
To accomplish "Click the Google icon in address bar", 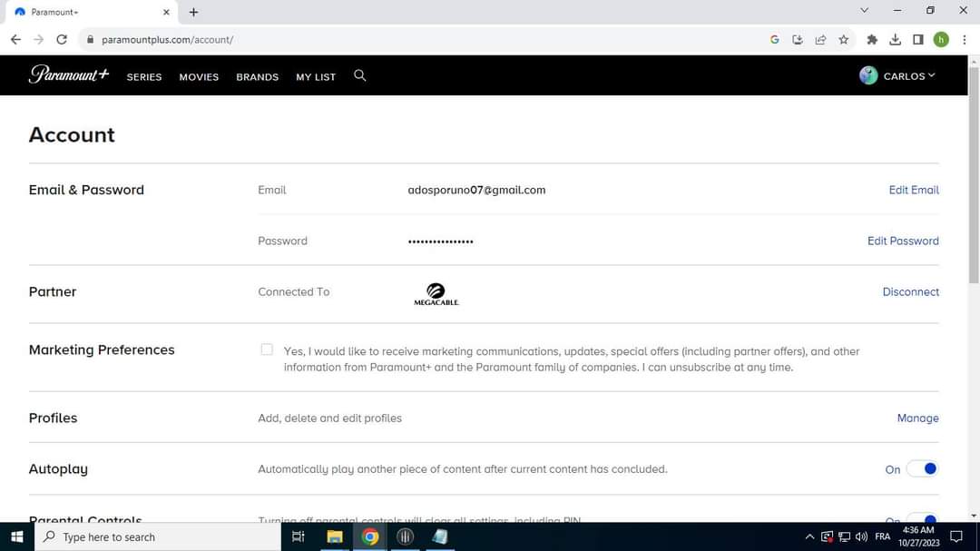I will (x=774, y=39).
